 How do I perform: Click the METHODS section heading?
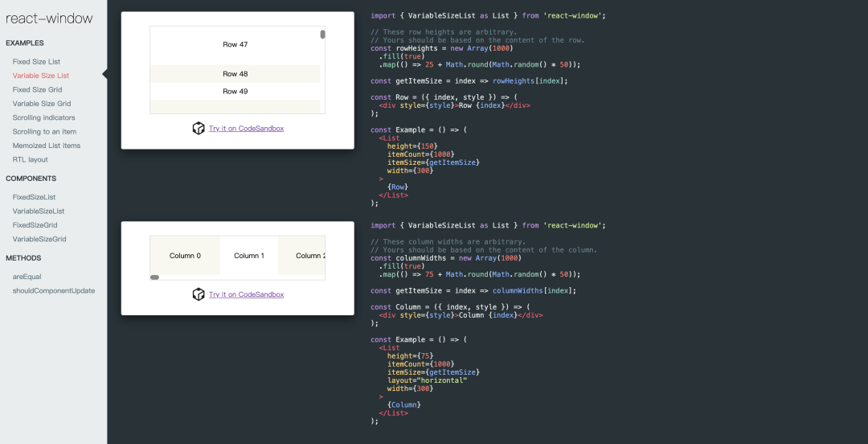23,257
